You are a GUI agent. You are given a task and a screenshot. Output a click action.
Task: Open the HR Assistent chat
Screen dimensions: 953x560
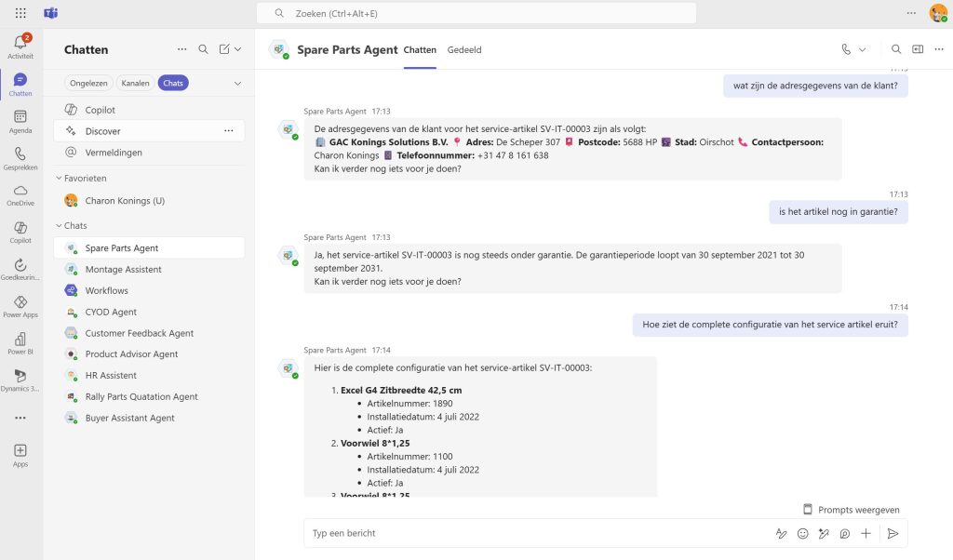point(149,376)
